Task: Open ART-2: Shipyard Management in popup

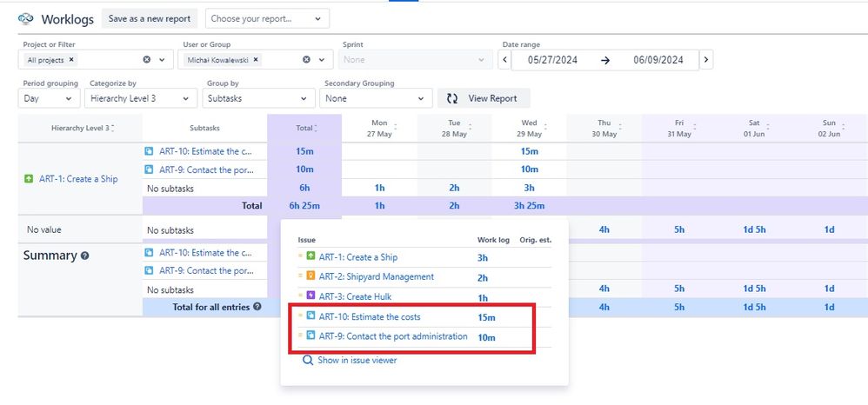Action: tap(377, 276)
